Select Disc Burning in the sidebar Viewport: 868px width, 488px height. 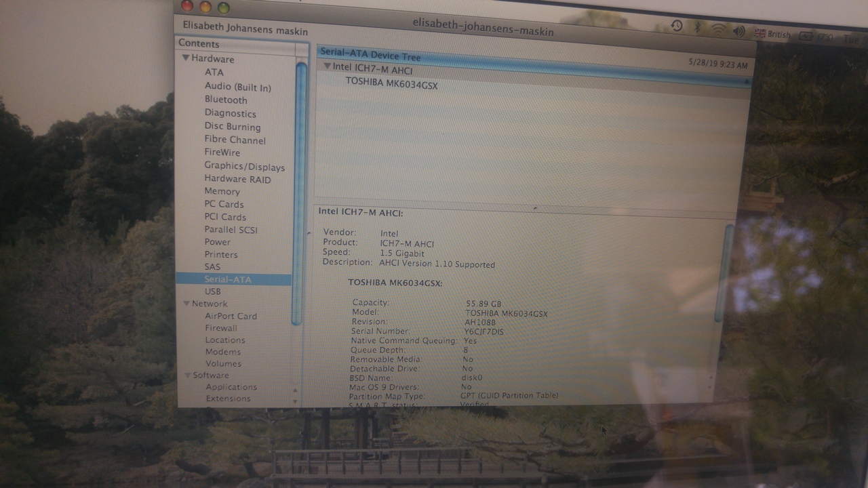coord(232,127)
